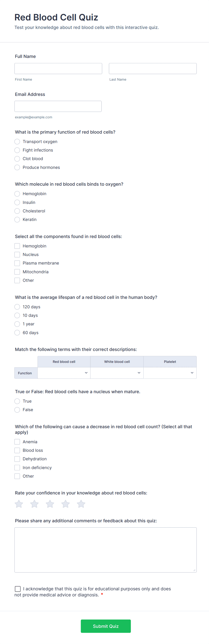Tick the educational purposes acknowledgement checkbox
This screenshot has height=644, width=209.
pyautogui.click(x=18, y=589)
